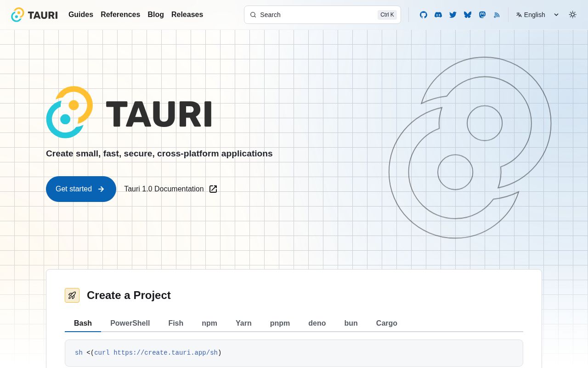Open the Discord icon link
The image size is (588, 368).
(438, 15)
